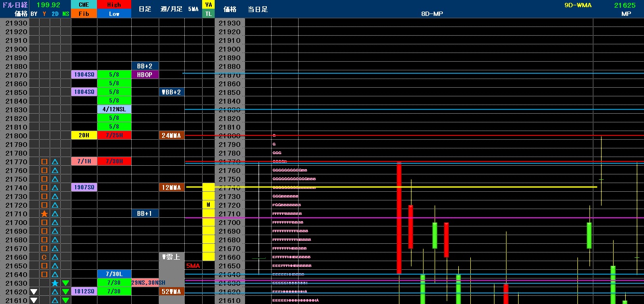Viewport: 644px width, 304px height.
Task: Select the purple HBOP cell
Action: (x=145, y=75)
